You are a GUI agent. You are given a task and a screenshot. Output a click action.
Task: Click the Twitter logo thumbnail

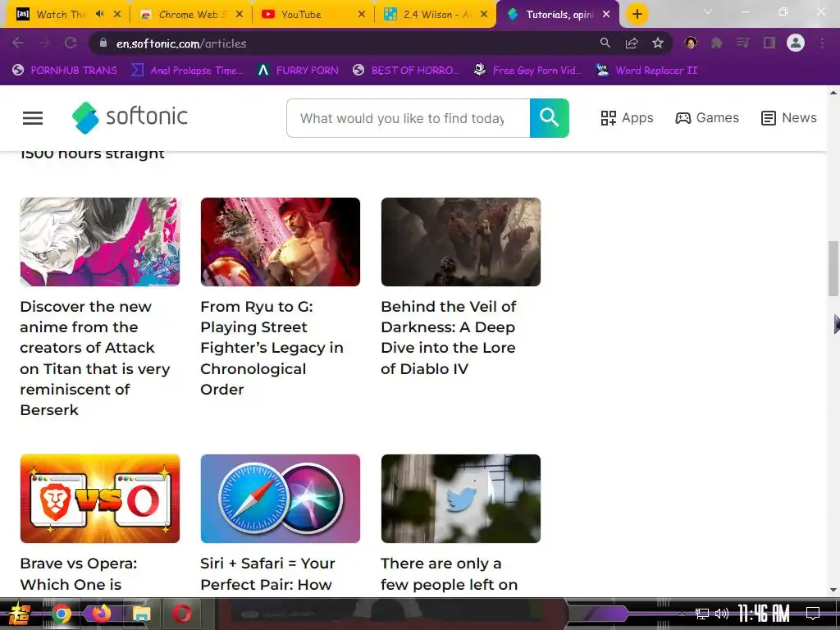[x=461, y=498]
